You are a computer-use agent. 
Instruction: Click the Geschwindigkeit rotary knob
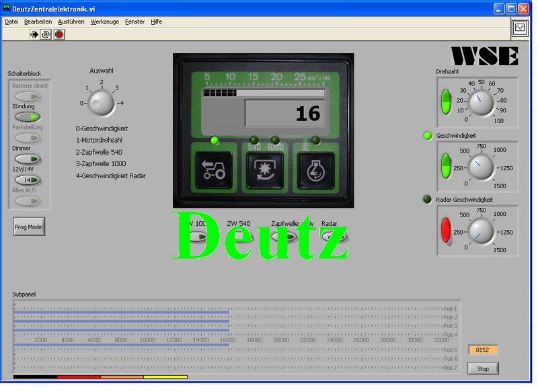click(481, 167)
